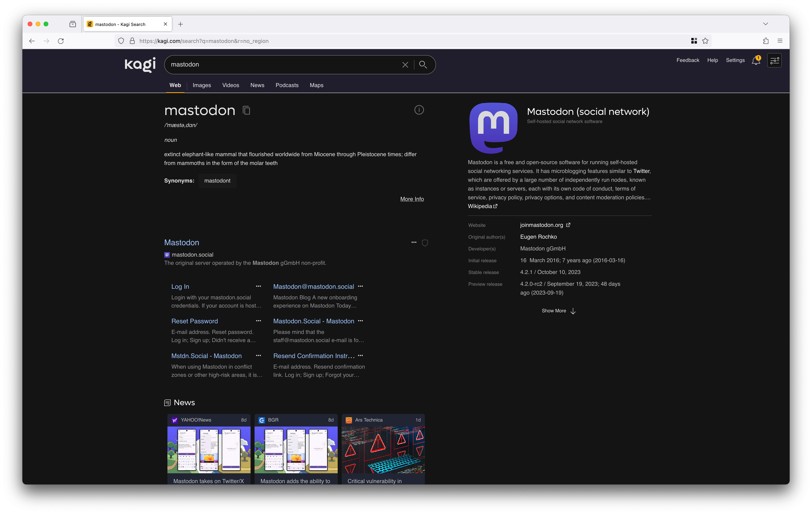Click the browser forward arrow
Viewport: 812px width, 514px height.
click(47, 41)
